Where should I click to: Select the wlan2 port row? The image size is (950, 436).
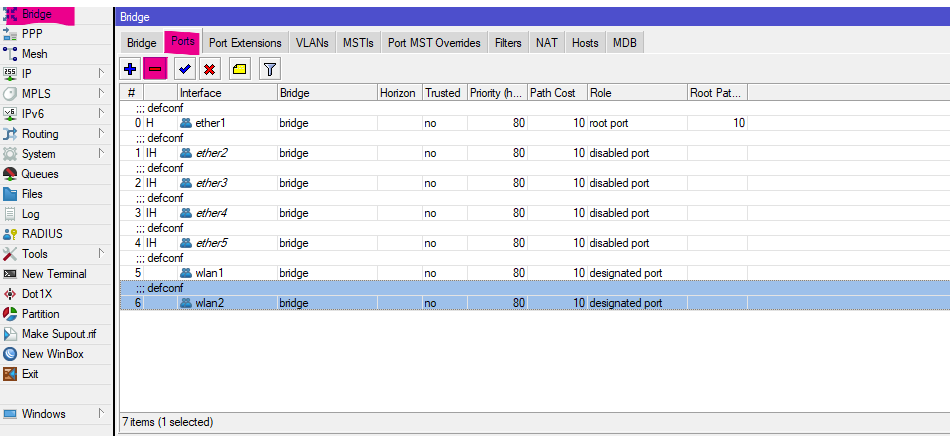(535, 303)
